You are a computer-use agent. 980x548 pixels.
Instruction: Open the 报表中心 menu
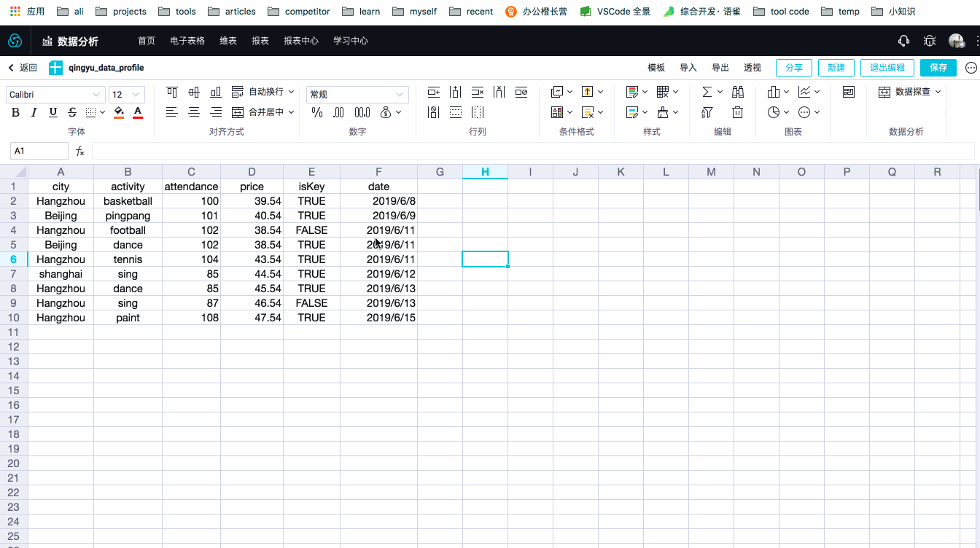coord(301,41)
